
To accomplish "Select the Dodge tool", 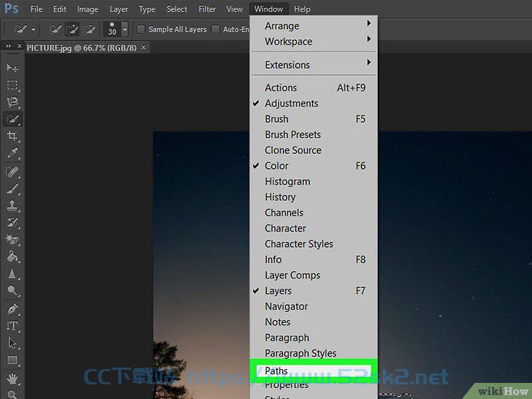I will click(12, 290).
